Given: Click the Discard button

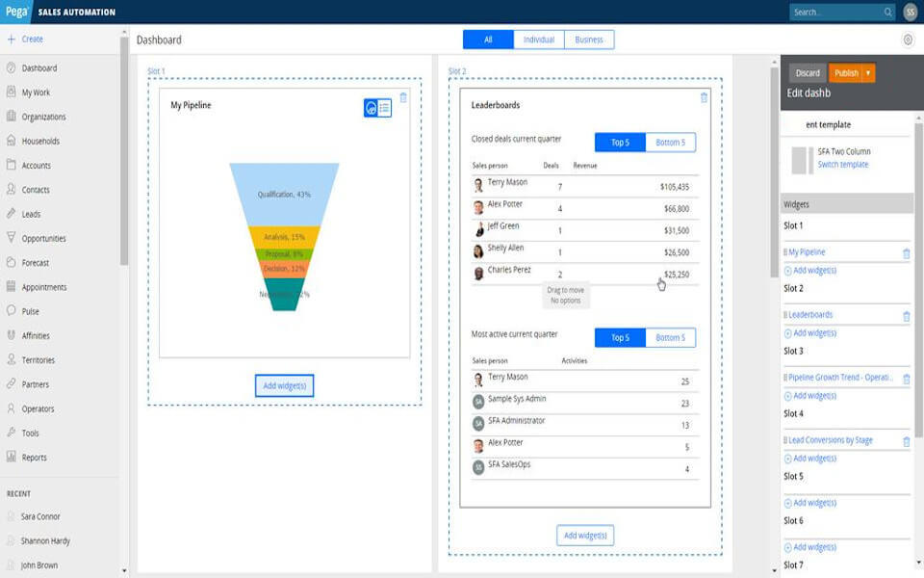Looking at the screenshot, I should click(808, 73).
